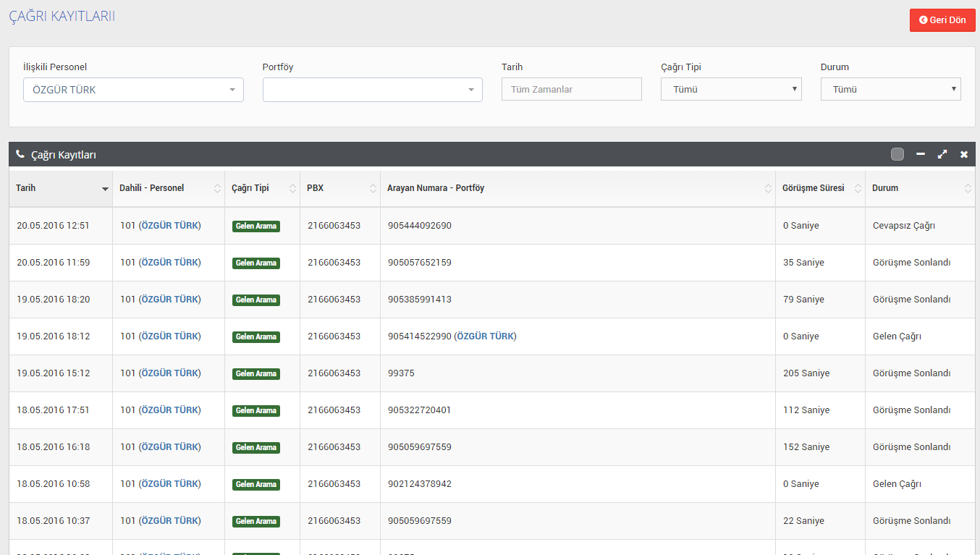Click the ÇAĞRI KAYITLARI page title
980x555 pixels.
pyautogui.click(x=62, y=16)
